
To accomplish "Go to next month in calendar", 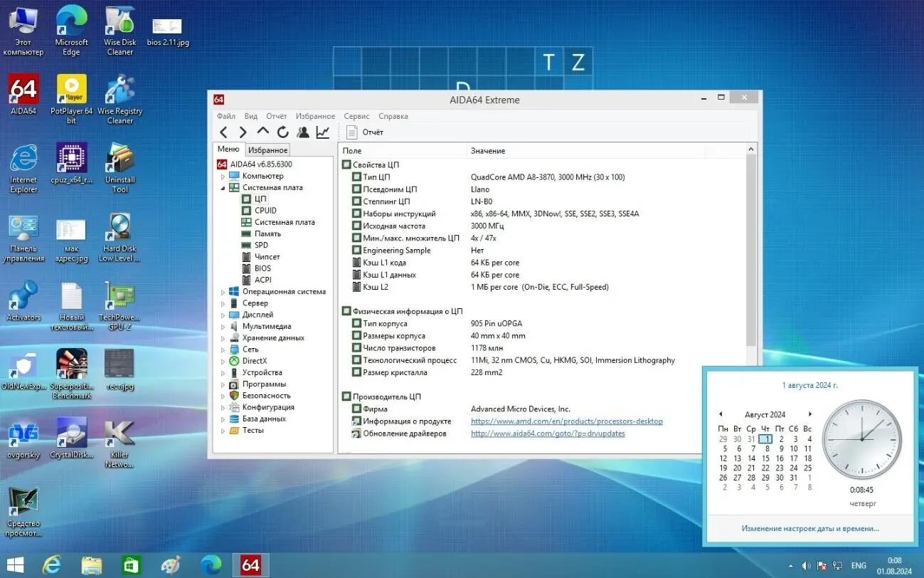I will [x=809, y=414].
